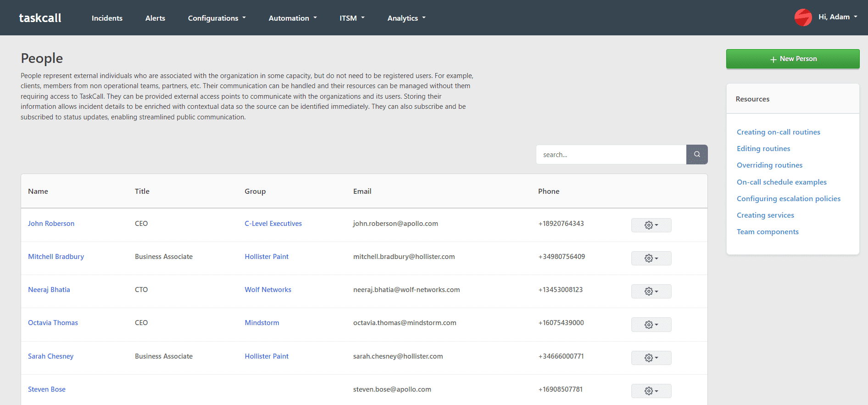Image resolution: width=868 pixels, height=405 pixels.
Task: Click the magnifier search button
Action: (697, 154)
